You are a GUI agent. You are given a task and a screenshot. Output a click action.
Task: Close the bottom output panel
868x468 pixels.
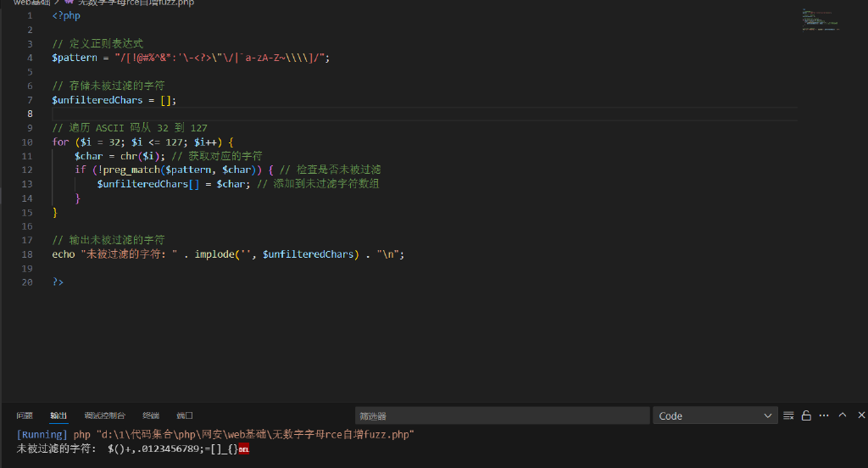coord(861,415)
